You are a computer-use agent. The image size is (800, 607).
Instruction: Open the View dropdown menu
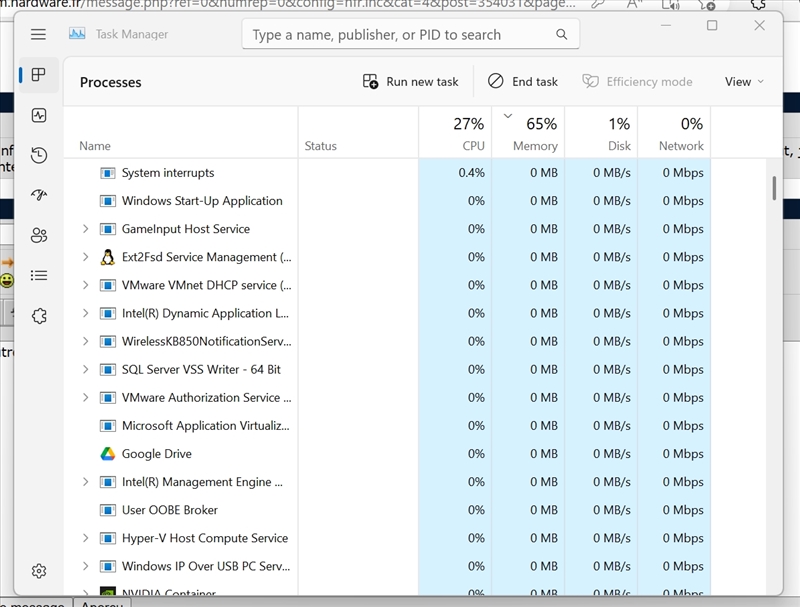[x=744, y=82]
